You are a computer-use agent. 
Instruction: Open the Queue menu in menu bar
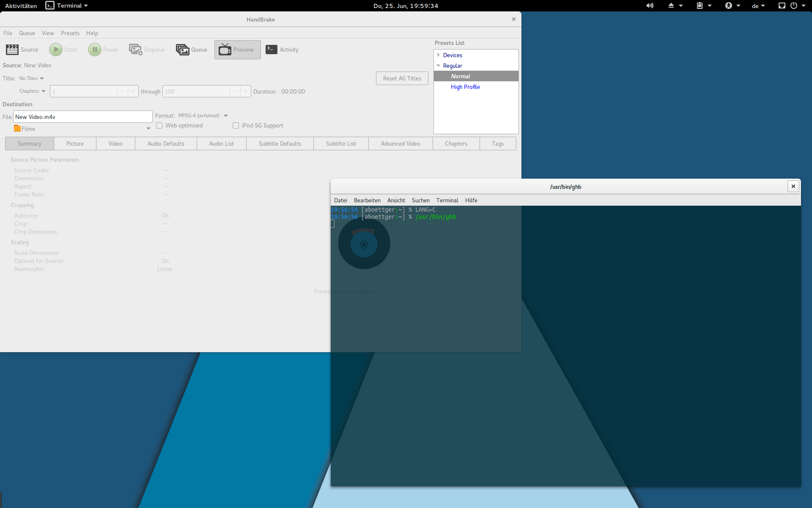click(27, 33)
